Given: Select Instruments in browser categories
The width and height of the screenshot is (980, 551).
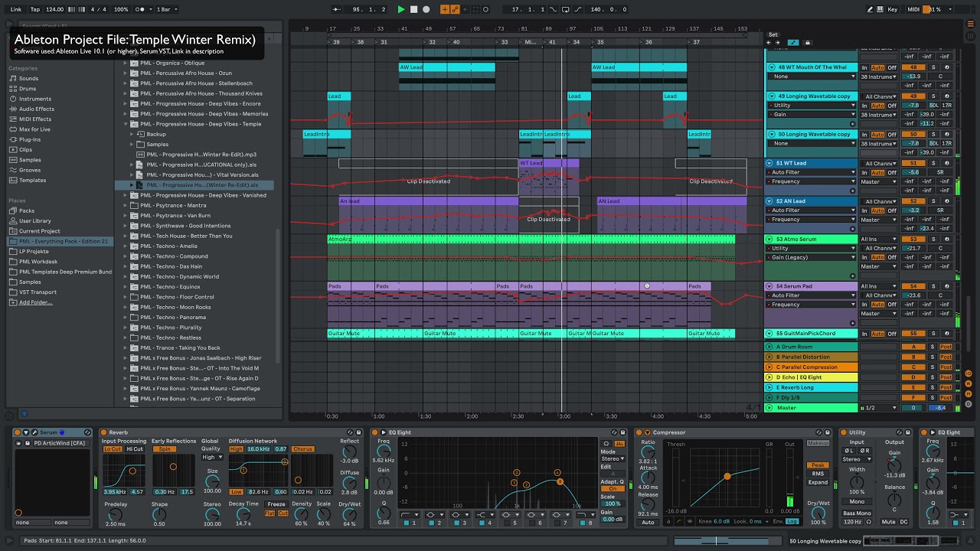Looking at the screenshot, I should 35,99.
